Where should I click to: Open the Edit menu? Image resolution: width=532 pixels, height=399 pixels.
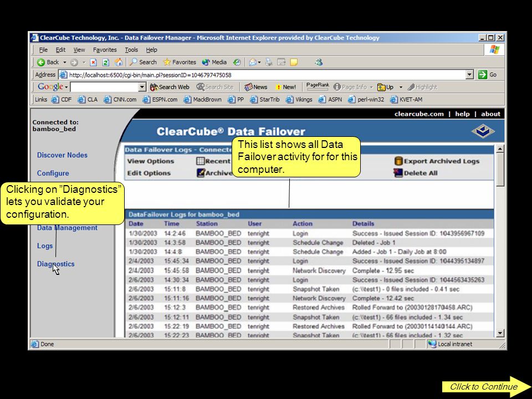60,50
